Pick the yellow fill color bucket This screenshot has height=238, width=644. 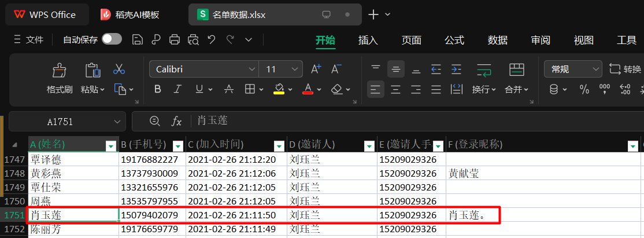(x=279, y=89)
